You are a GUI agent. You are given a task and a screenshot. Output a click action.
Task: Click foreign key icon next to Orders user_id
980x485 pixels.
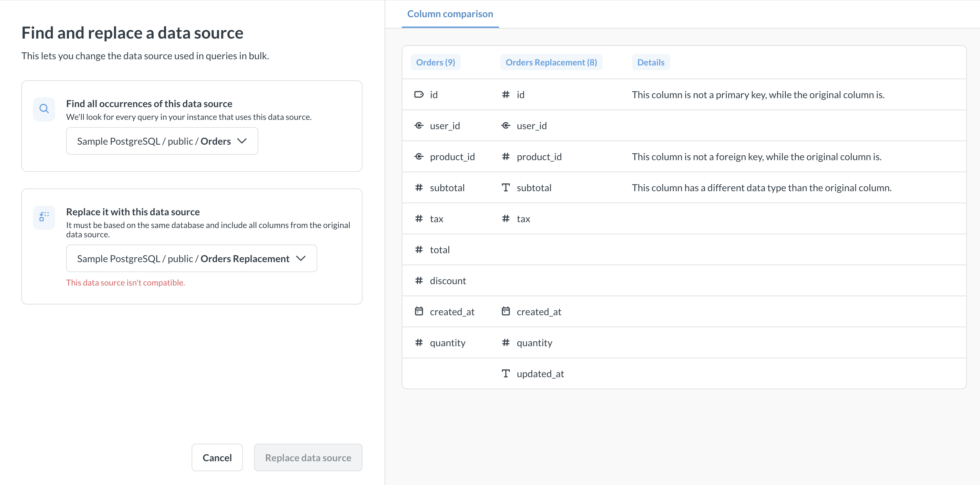coord(418,125)
